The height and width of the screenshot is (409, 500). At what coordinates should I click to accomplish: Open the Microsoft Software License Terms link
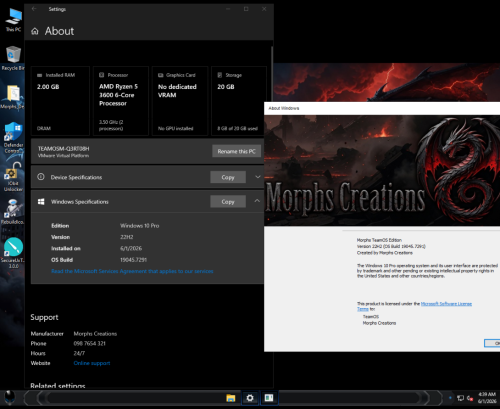pos(414,306)
